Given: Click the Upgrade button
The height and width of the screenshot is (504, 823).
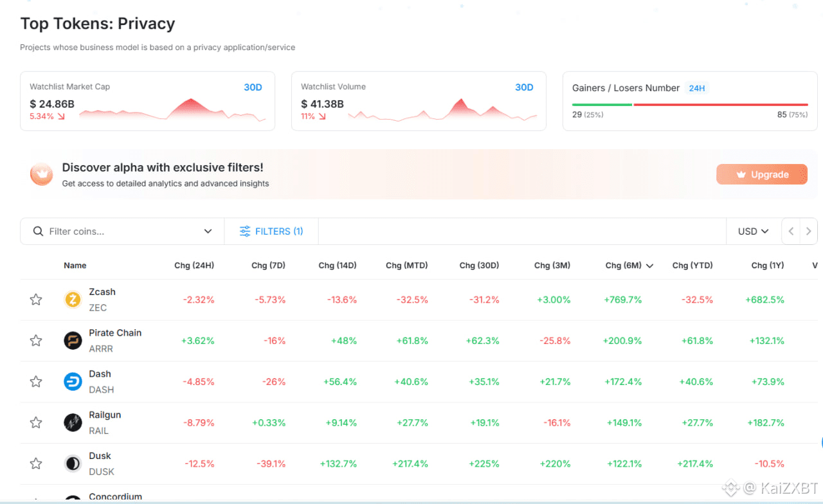Looking at the screenshot, I should pos(762,174).
